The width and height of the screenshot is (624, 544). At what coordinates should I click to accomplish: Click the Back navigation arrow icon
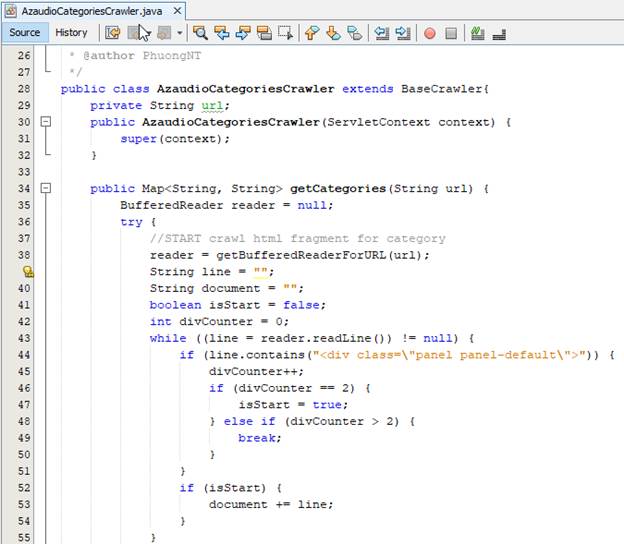click(x=134, y=33)
